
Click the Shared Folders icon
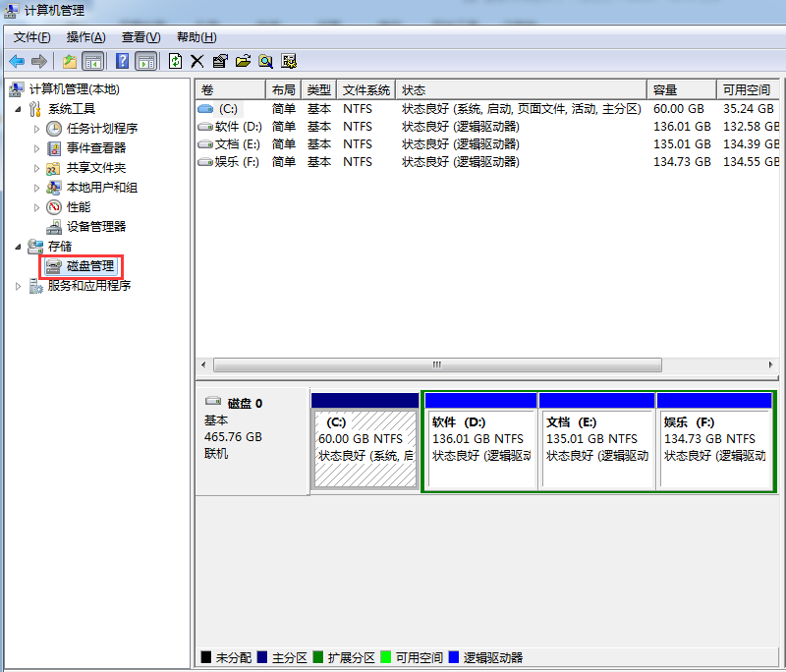tap(53, 168)
